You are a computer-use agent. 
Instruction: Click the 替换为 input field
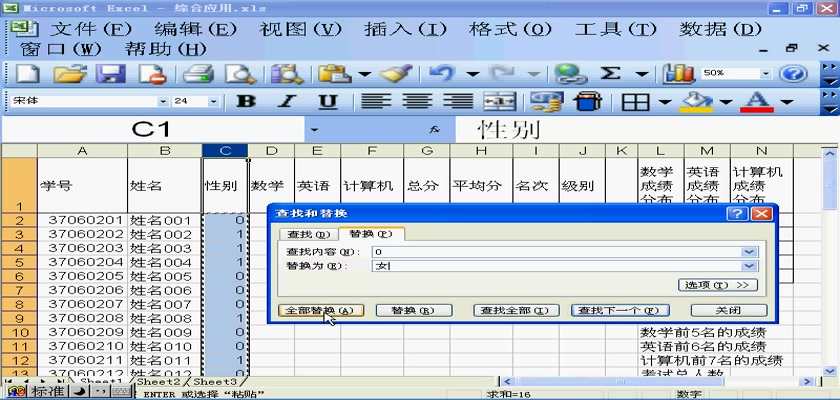pos(555,266)
